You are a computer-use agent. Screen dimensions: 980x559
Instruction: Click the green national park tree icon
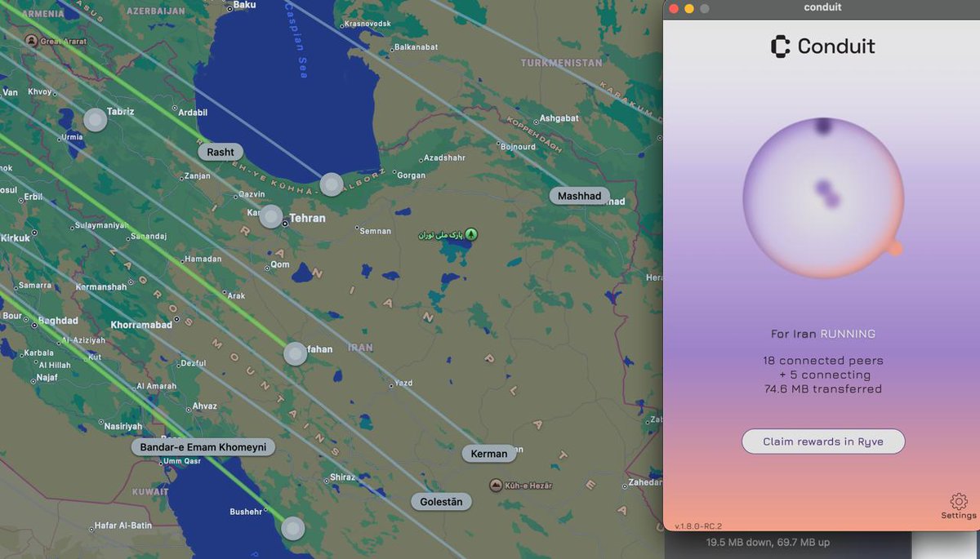pos(471,234)
